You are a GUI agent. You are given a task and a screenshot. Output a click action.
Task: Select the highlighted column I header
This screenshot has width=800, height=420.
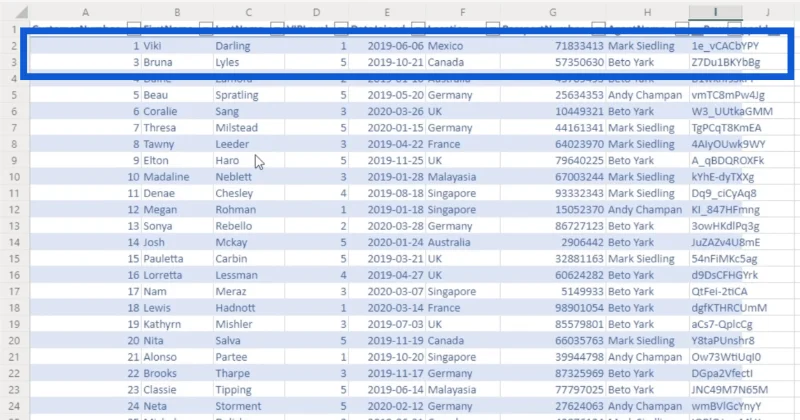pos(715,12)
